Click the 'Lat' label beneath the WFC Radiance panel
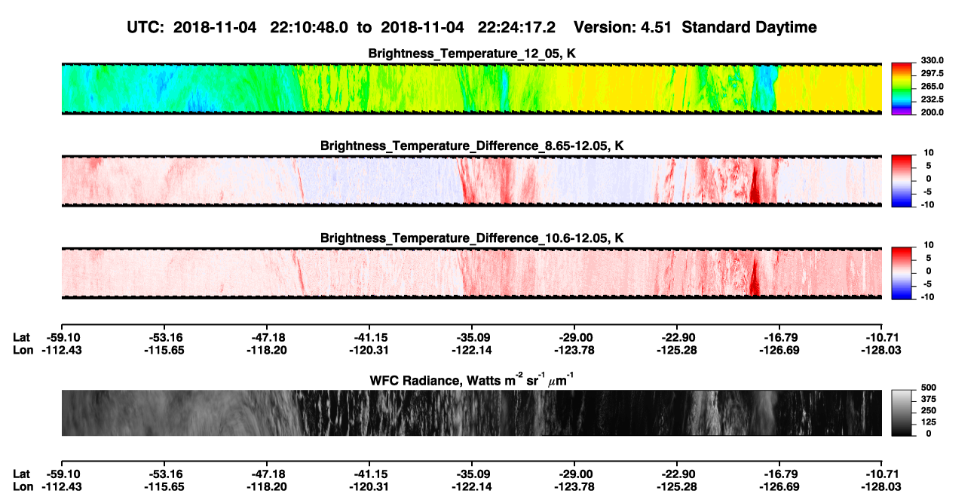This screenshot has width=980, height=503. (x=22, y=474)
